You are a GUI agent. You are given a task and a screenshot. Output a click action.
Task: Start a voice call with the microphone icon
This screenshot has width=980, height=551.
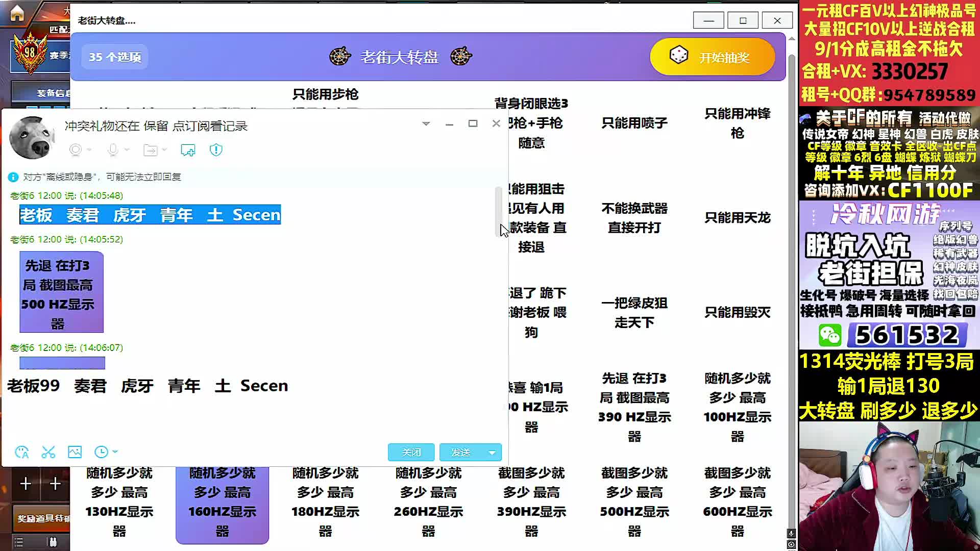pos(113,150)
